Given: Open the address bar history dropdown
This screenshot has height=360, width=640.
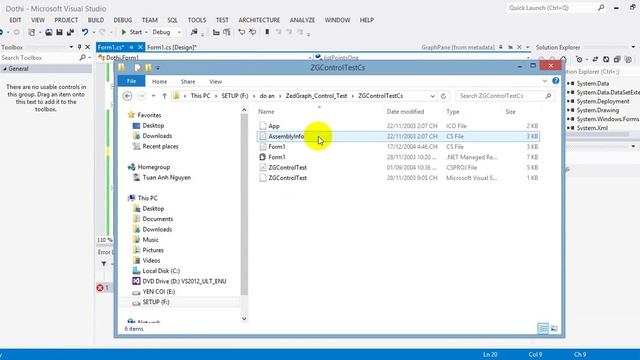Looking at the screenshot, I should 432,96.
